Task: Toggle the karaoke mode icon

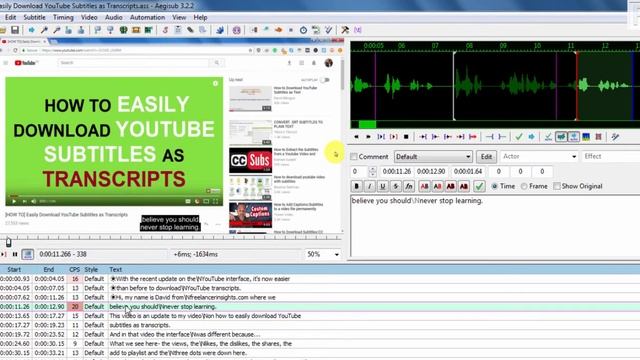Action: (x=615, y=137)
